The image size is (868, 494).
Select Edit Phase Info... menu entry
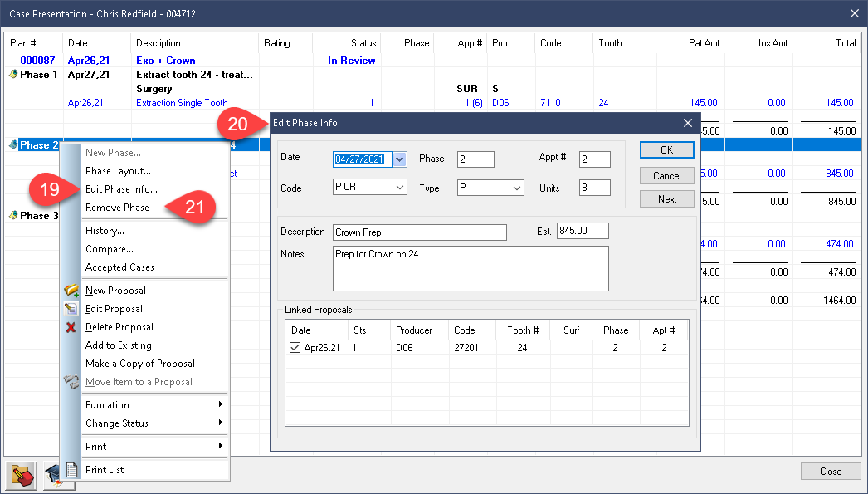pos(121,188)
